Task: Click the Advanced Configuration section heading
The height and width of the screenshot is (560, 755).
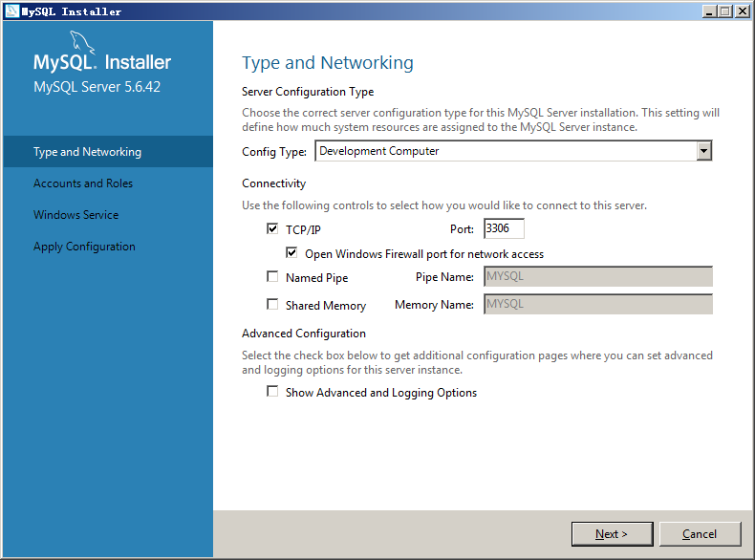Action: 304,334
